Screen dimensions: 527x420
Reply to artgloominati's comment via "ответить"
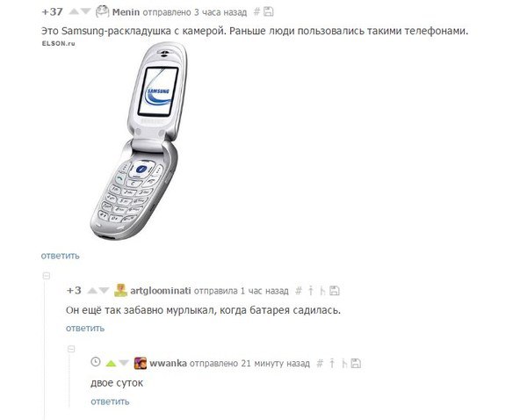85,329
